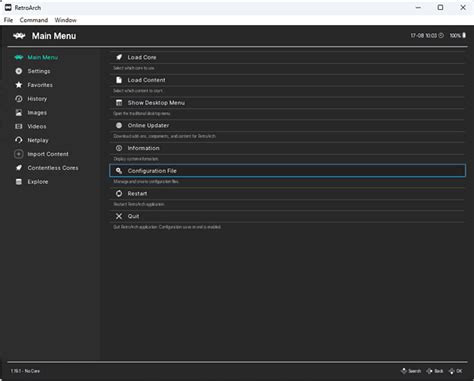
Task: Click the Load Core rocket icon
Action: click(x=119, y=57)
